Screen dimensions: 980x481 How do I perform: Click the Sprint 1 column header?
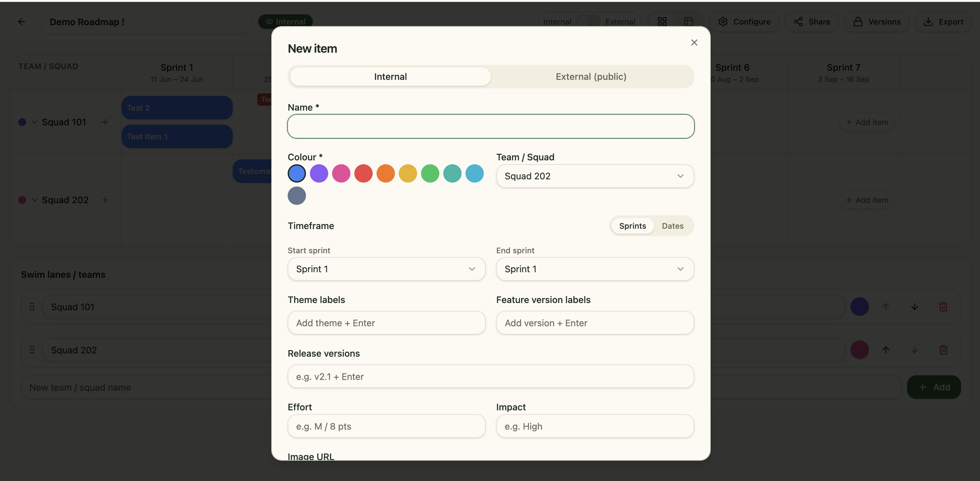coord(177,73)
